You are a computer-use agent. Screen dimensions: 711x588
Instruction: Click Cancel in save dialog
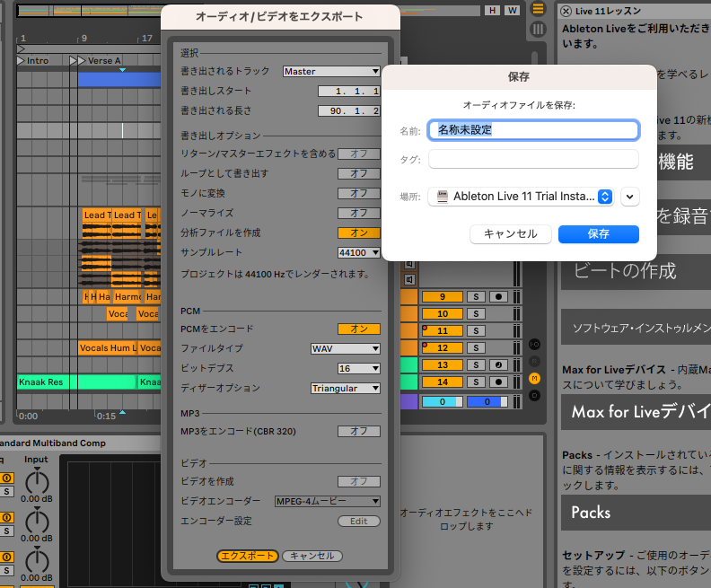tap(511, 234)
